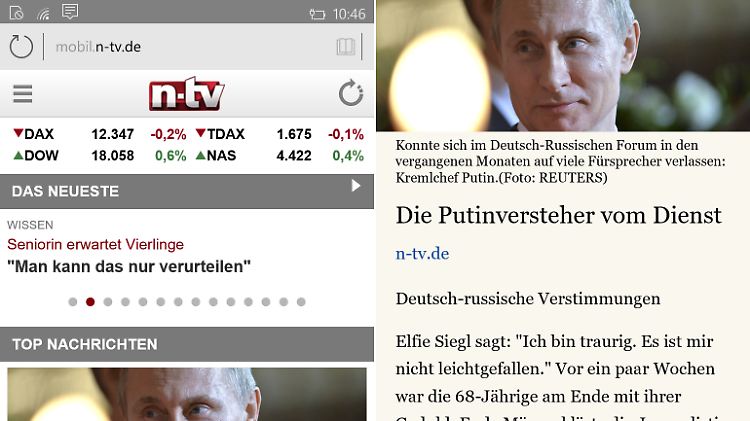Click the mobil.n-tv.de address field
750x421 pixels.
pos(189,47)
